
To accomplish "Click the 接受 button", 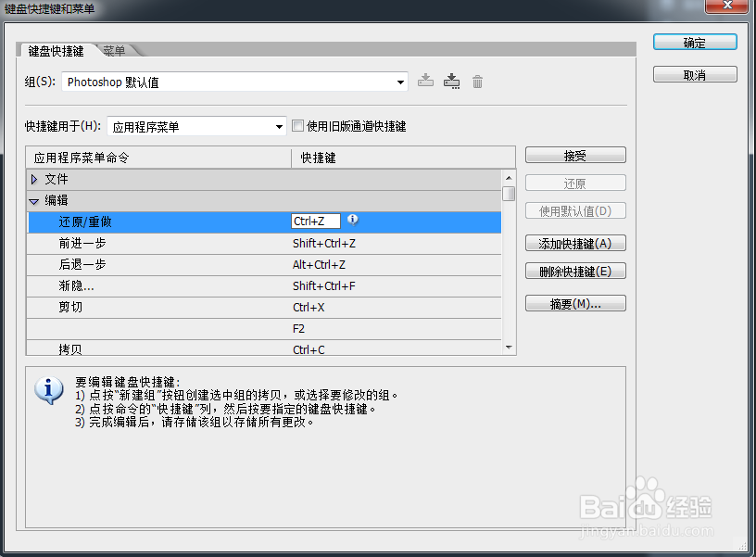I will click(x=575, y=156).
